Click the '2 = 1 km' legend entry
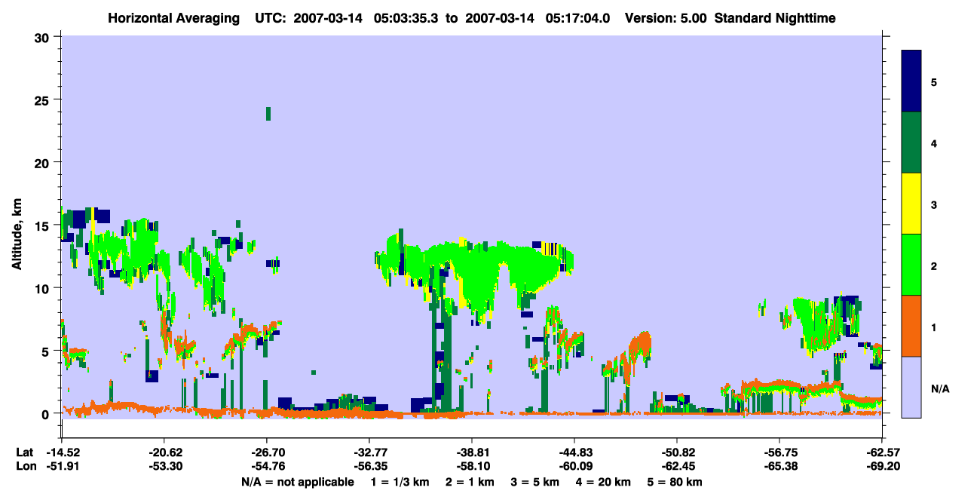The width and height of the screenshot is (980, 503). pos(470,482)
